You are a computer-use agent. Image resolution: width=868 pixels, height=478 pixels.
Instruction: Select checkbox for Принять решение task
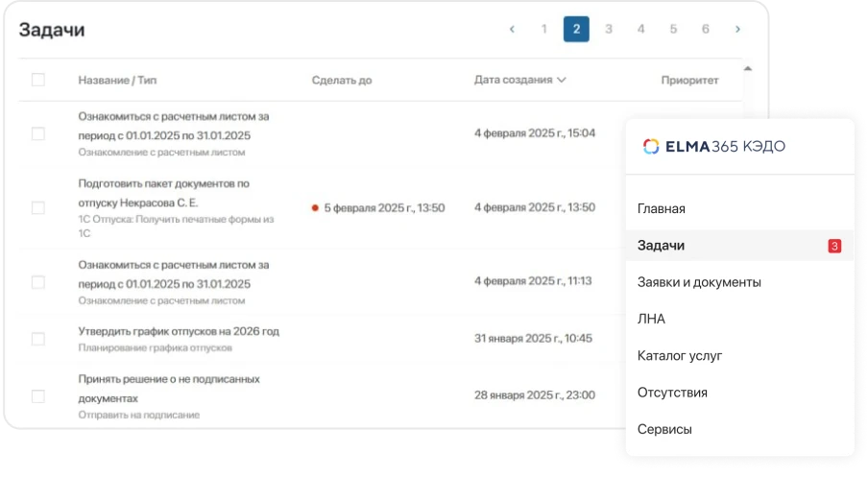38,395
